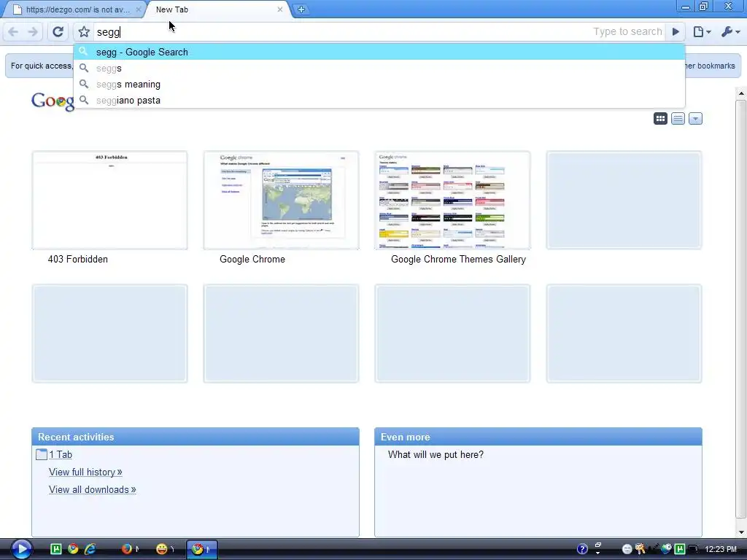Screen dimensions: 747x560
Task: Click 'What will we put here?' text
Action: [436, 455]
